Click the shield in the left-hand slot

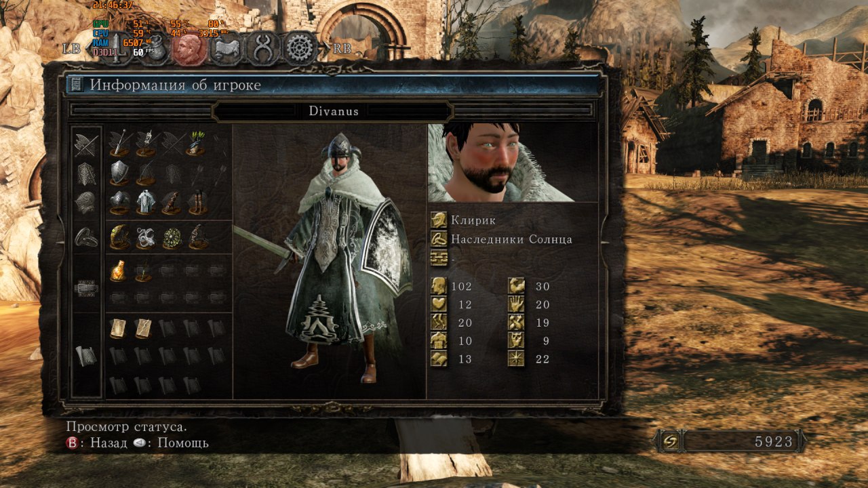point(119,173)
